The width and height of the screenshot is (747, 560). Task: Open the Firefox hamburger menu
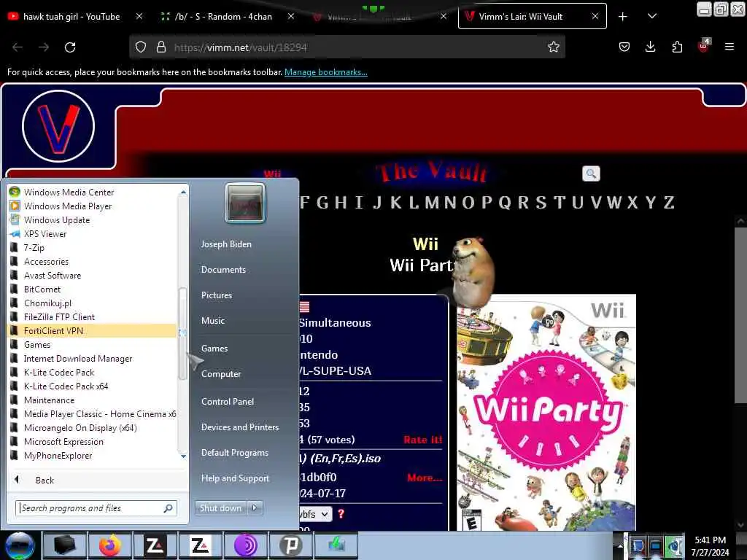(729, 47)
